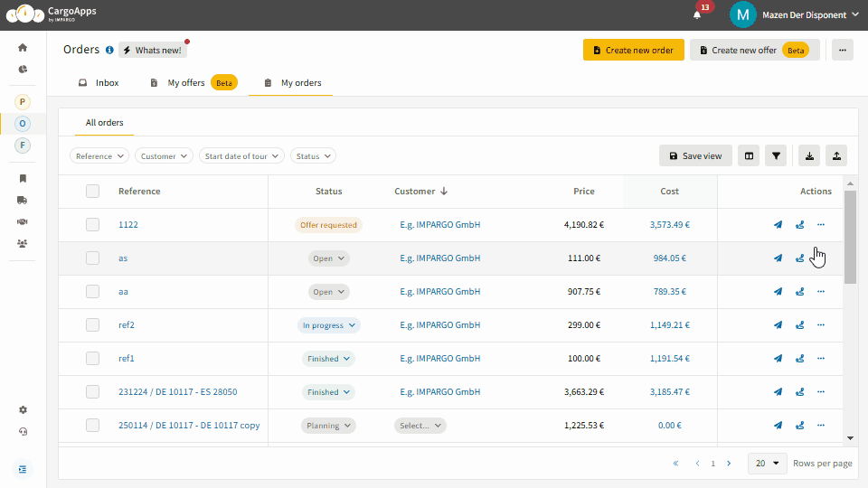
Task: Check the box for order 'as'
Action: (x=92, y=258)
